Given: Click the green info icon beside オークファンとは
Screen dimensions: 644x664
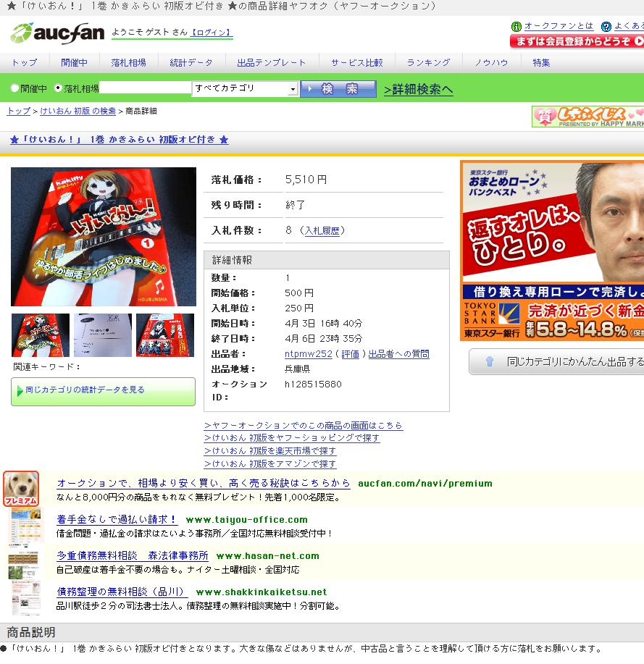Looking at the screenshot, I should tap(516, 27).
